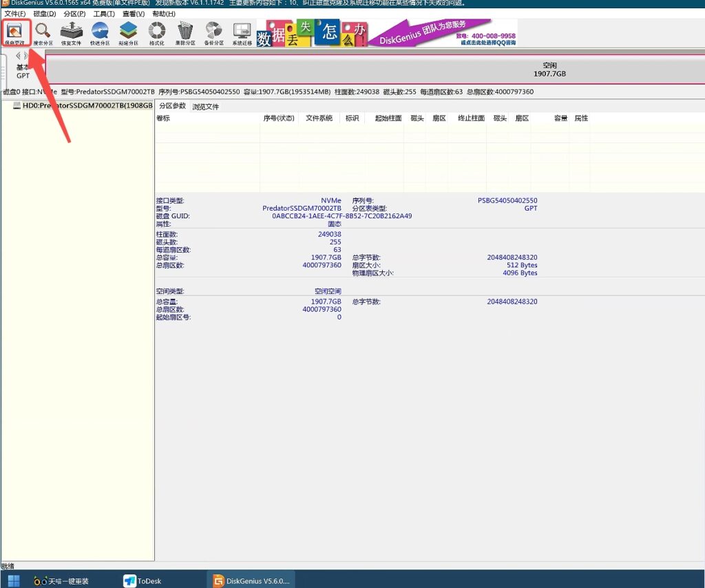The image size is (705, 588).
Task: Click the 新建分区 new partition icon
Action: [128, 32]
